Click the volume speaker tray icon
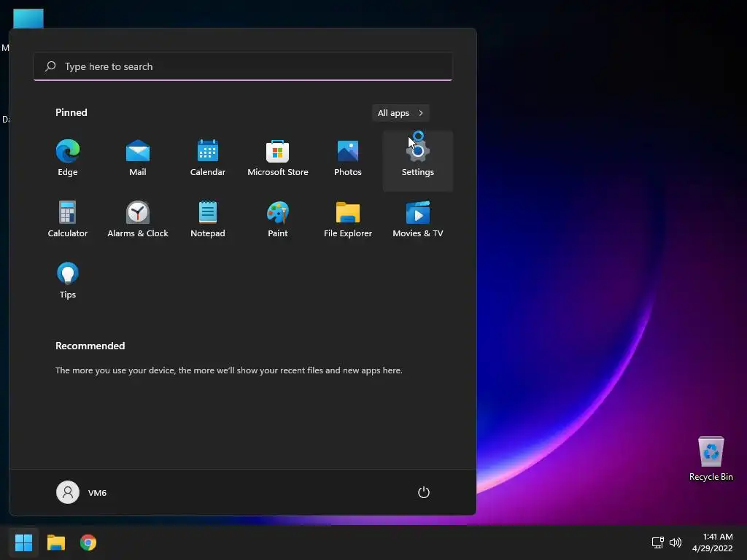This screenshot has width=747, height=560. click(x=676, y=542)
